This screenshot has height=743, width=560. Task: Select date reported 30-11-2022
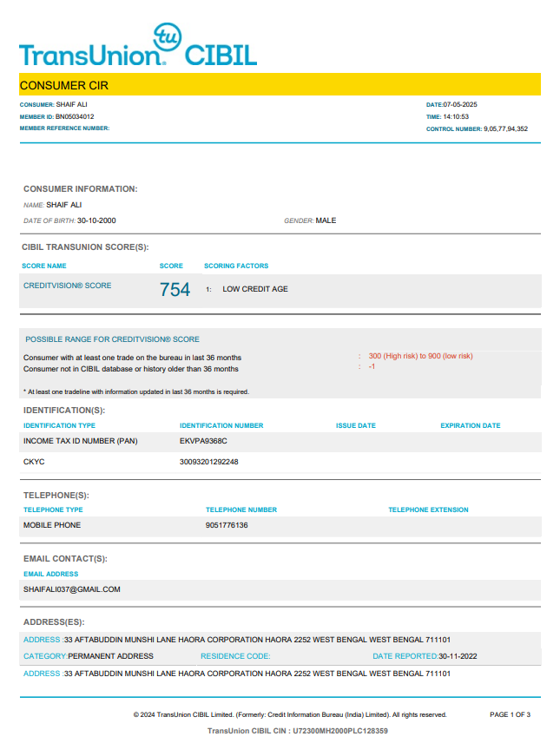458,656
